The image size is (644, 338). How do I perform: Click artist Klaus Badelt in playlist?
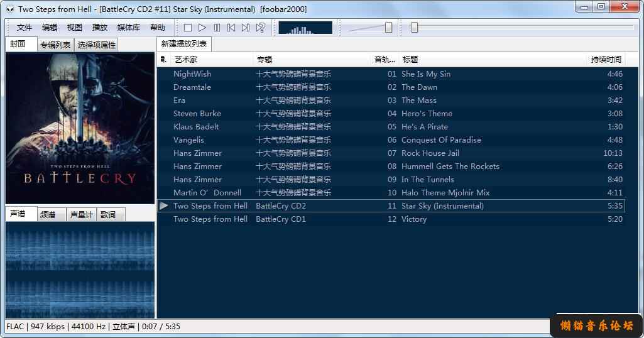click(196, 126)
